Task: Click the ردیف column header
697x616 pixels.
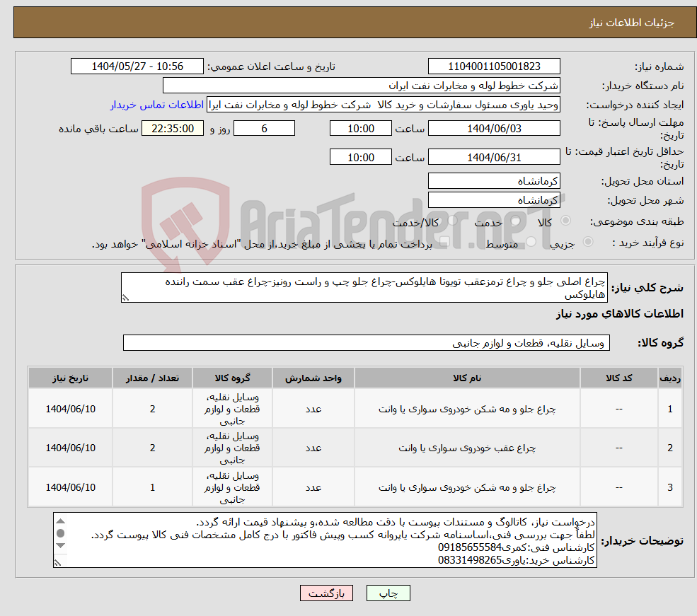Action: (x=670, y=378)
